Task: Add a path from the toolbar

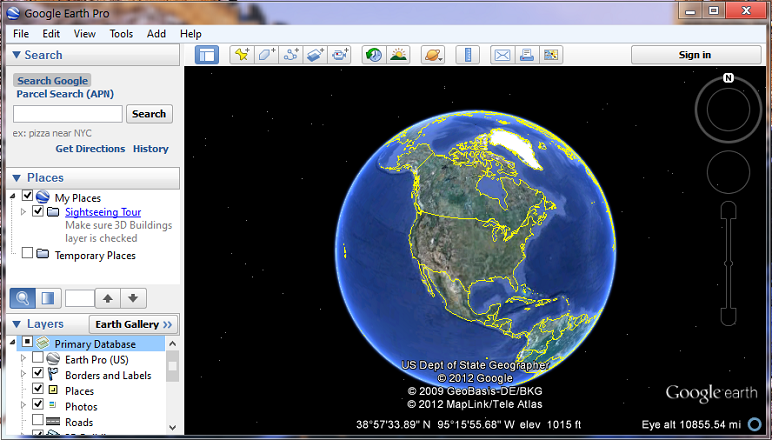Action: pyautogui.click(x=291, y=55)
